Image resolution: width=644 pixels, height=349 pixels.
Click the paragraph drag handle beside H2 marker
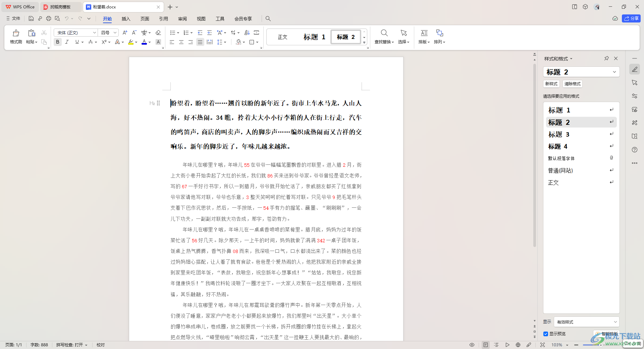click(158, 103)
